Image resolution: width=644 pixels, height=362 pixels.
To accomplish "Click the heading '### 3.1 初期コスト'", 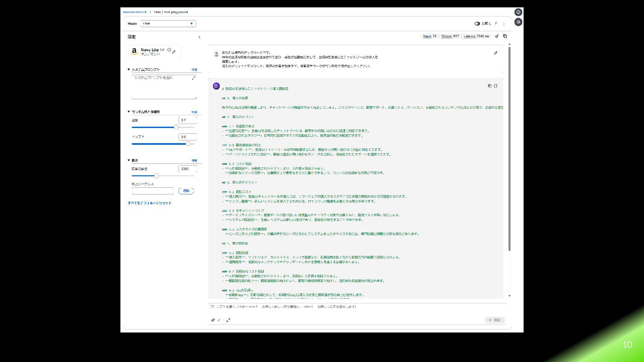I will point(236,192).
